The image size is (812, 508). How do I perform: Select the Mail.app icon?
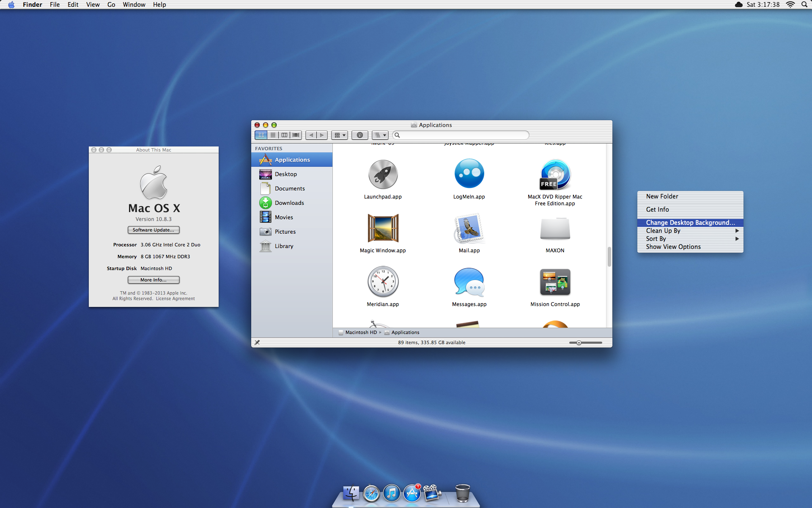pos(469,228)
